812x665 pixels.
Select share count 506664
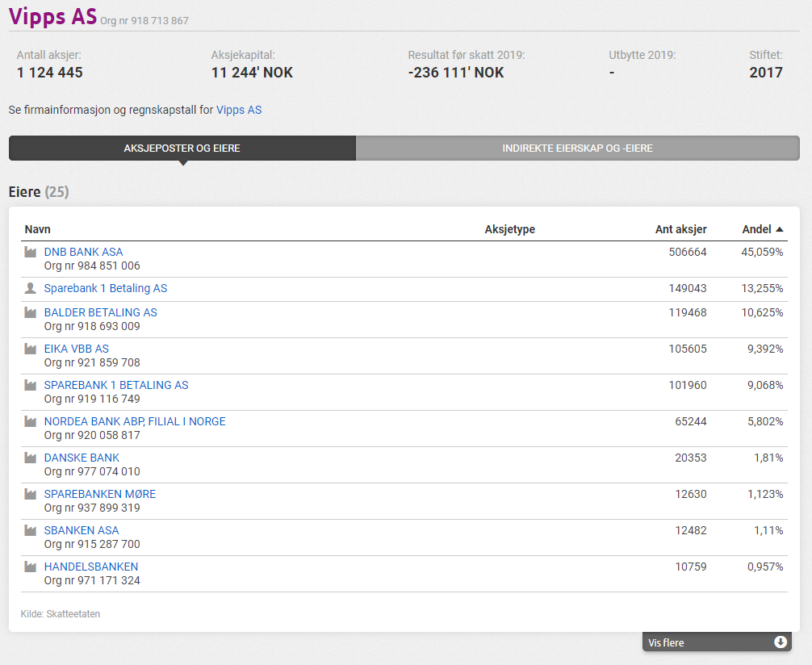tap(687, 253)
